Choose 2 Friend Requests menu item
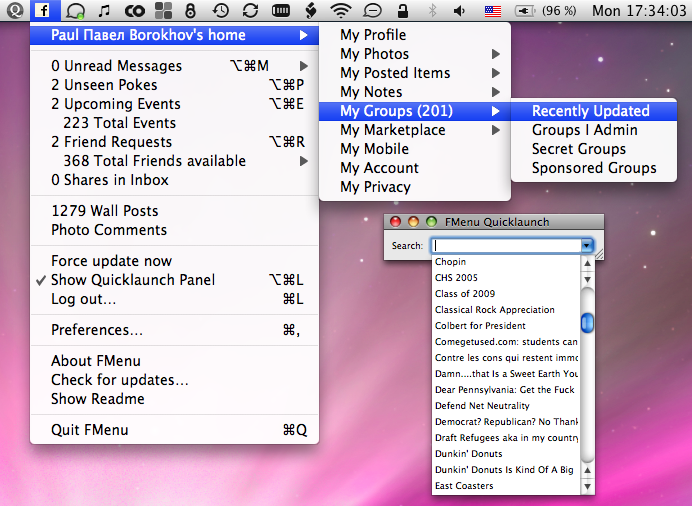The width and height of the screenshot is (692, 506). 174,142
